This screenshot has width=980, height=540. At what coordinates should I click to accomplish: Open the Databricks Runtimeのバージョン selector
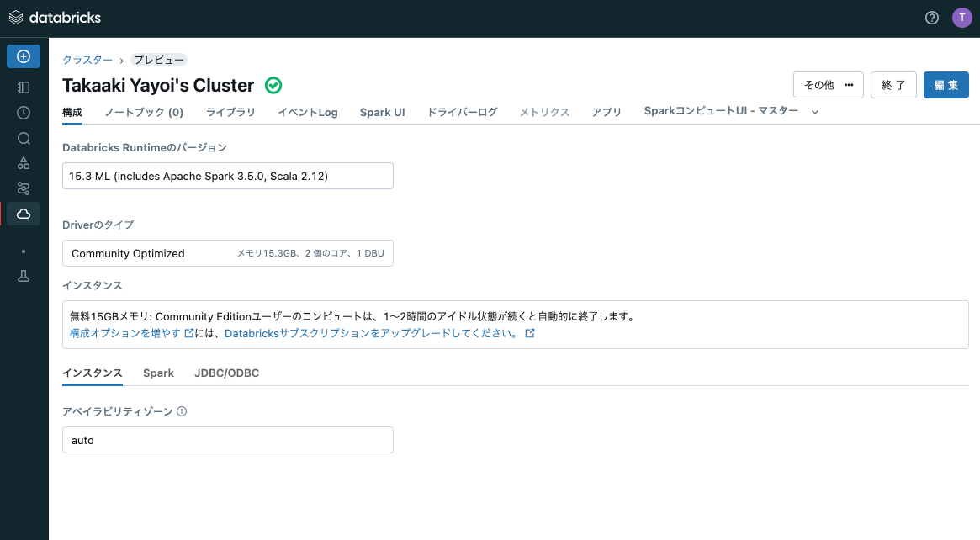[227, 175]
